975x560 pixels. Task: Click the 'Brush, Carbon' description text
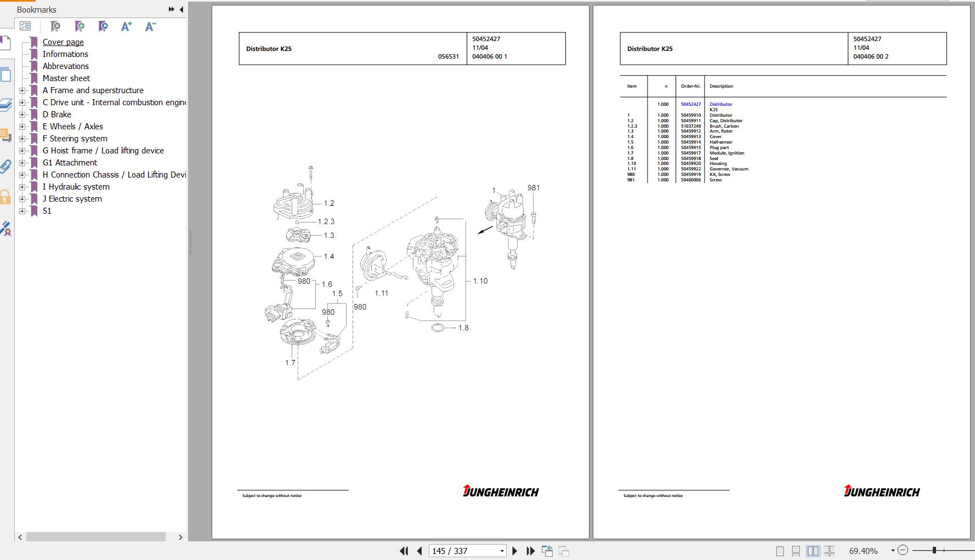(724, 126)
